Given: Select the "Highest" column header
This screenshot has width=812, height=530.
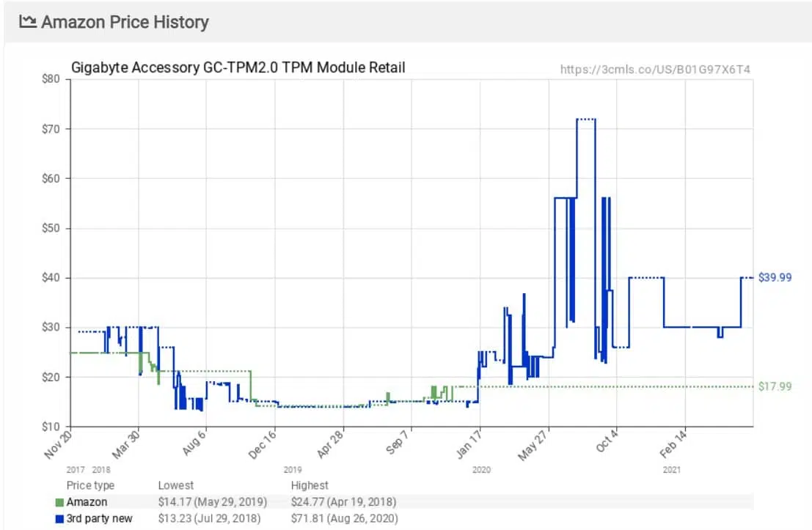Looking at the screenshot, I should tap(309, 485).
